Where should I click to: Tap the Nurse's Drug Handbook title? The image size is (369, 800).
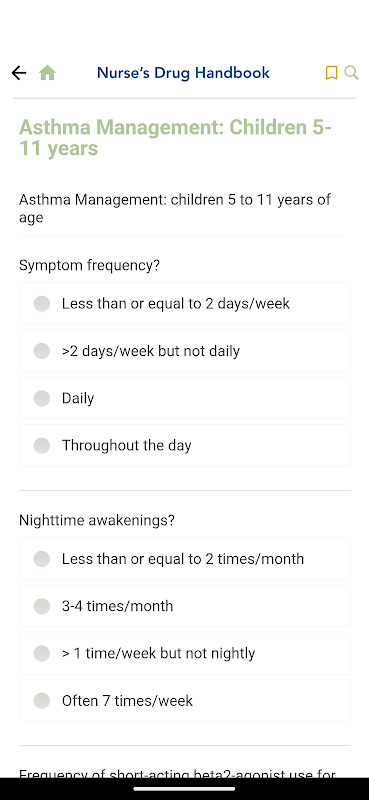(183, 73)
